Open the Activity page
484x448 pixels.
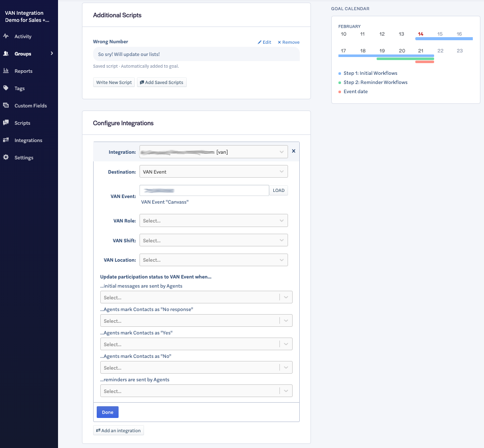pos(23,37)
